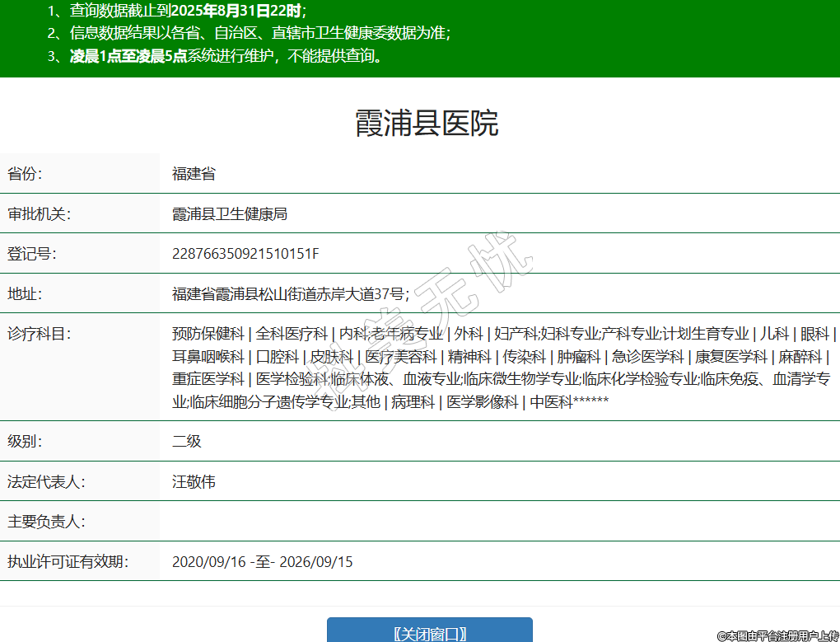The width and height of the screenshot is (840, 642).
Task: Click 预防保健科 in the department list
Action: (x=208, y=334)
